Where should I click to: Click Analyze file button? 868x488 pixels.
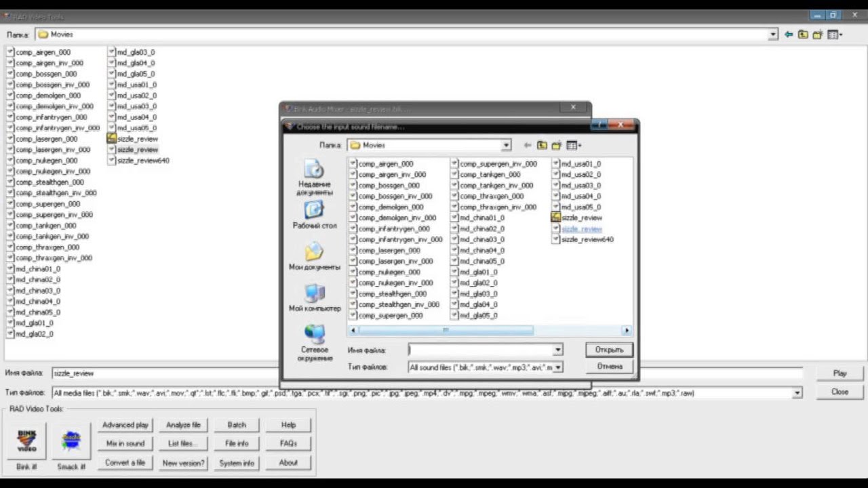[183, 425]
